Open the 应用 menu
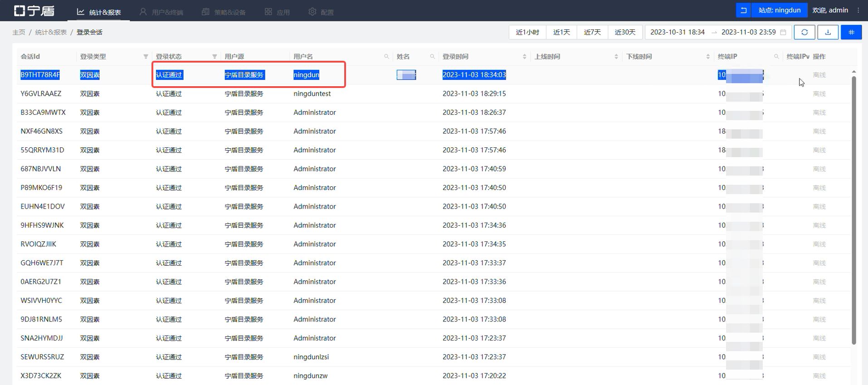868x385 pixels. (x=277, y=12)
